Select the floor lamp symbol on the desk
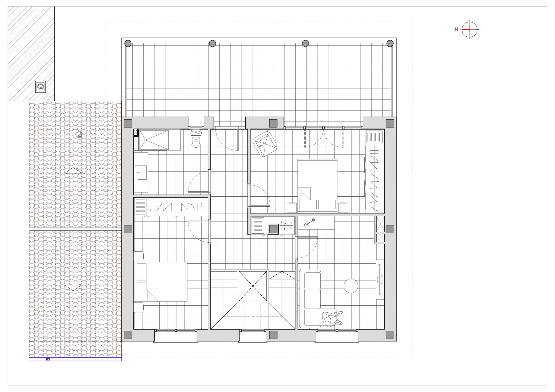This screenshot has height=392, width=555. click(310, 223)
